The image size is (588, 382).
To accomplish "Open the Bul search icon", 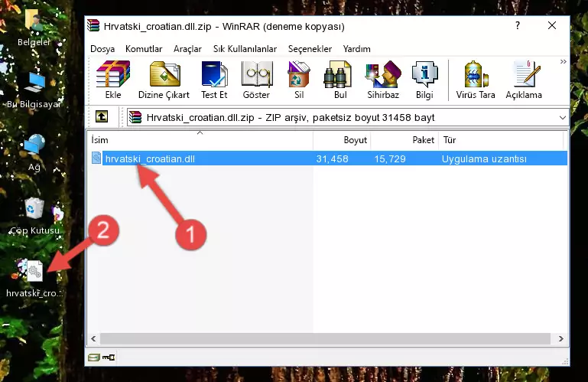I will pos(340,80).
